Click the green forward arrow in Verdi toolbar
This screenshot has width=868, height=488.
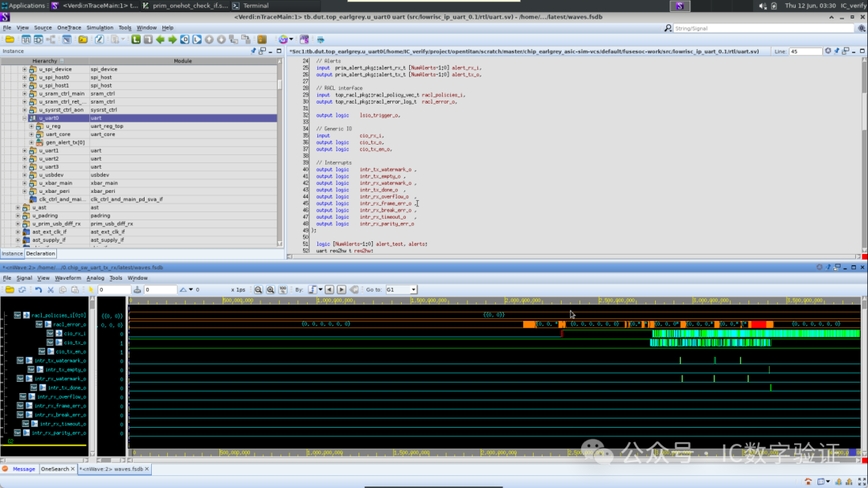click(172, 38)
